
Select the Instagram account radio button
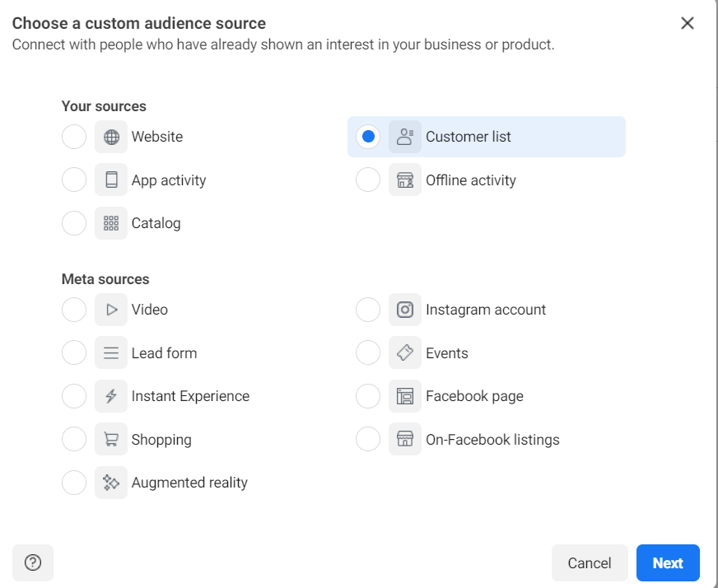coord(368,310)
